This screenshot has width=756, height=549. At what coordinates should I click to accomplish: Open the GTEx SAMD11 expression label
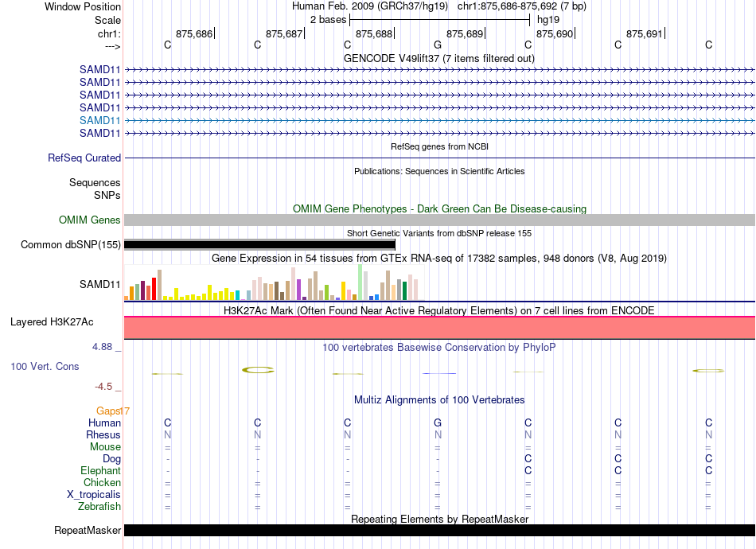pos(99,284)
